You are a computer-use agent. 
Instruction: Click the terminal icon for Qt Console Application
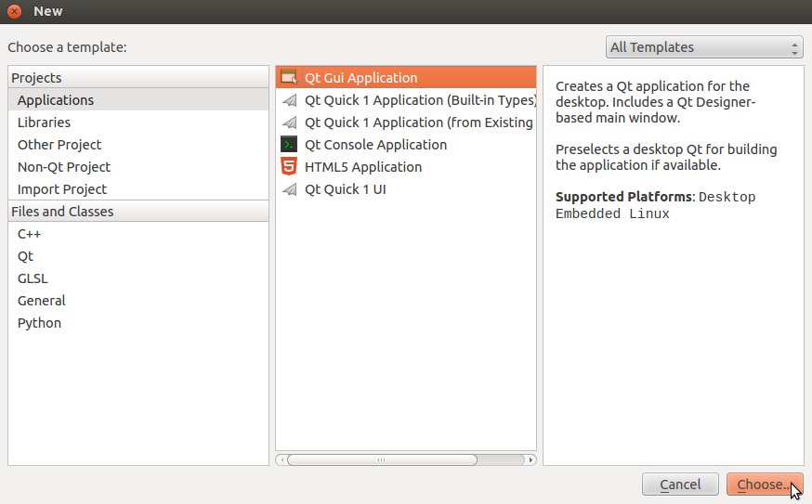click(x=289, y=145)
